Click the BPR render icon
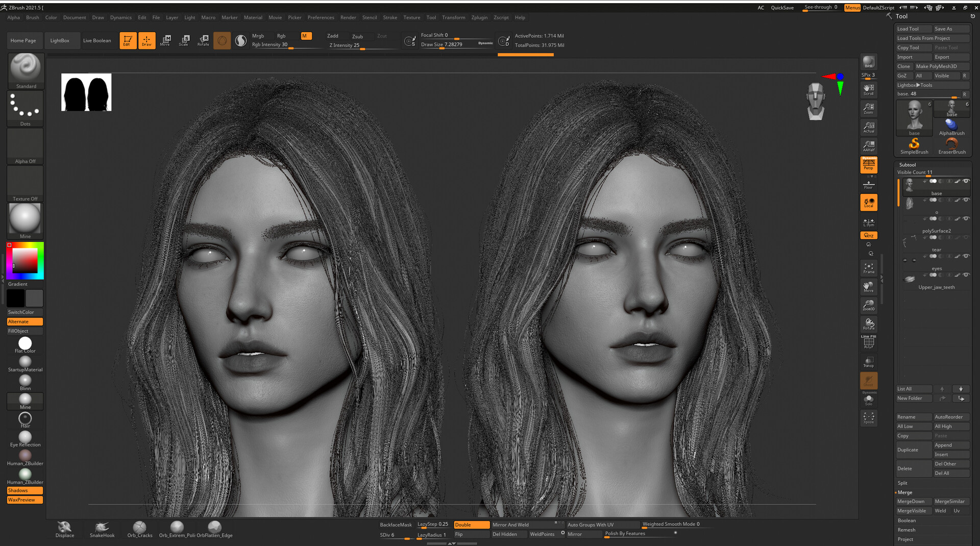 [x=868, y=62]
